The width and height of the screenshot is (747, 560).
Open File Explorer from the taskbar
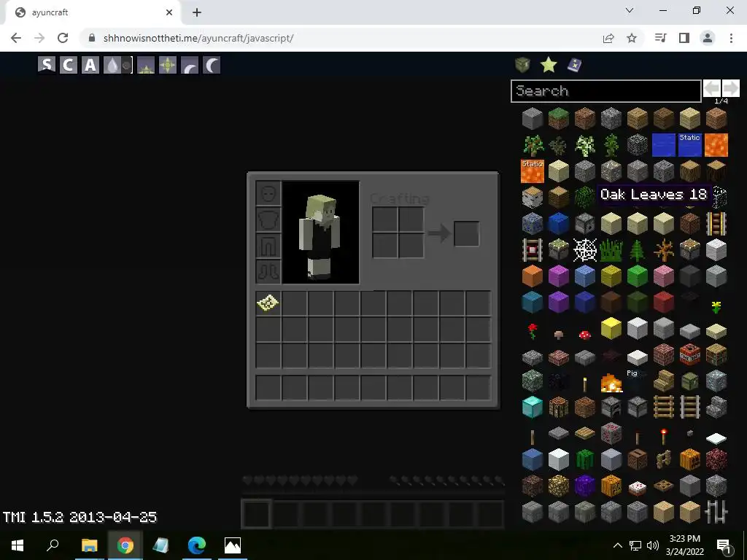click(x=89, y=545)
